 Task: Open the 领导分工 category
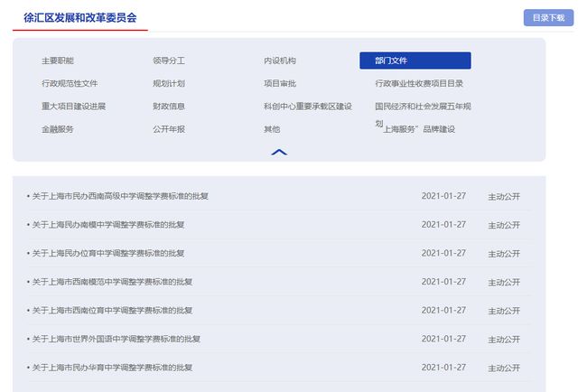169,61
